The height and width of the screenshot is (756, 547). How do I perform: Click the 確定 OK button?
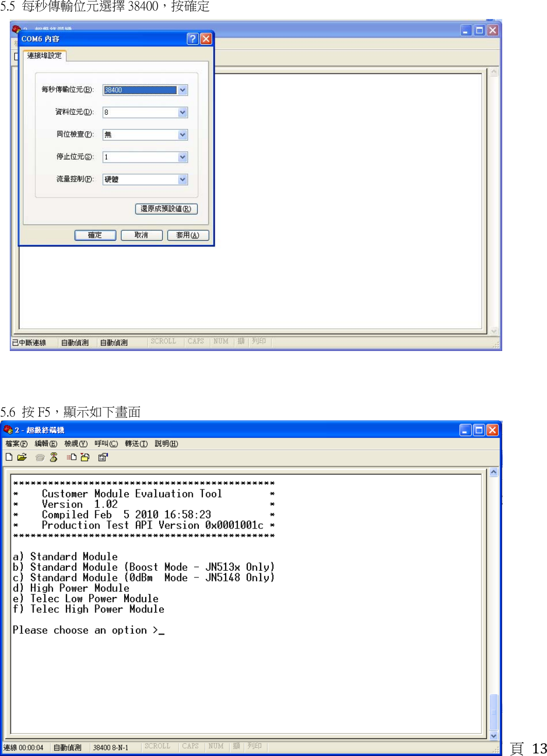coord(95,235)
